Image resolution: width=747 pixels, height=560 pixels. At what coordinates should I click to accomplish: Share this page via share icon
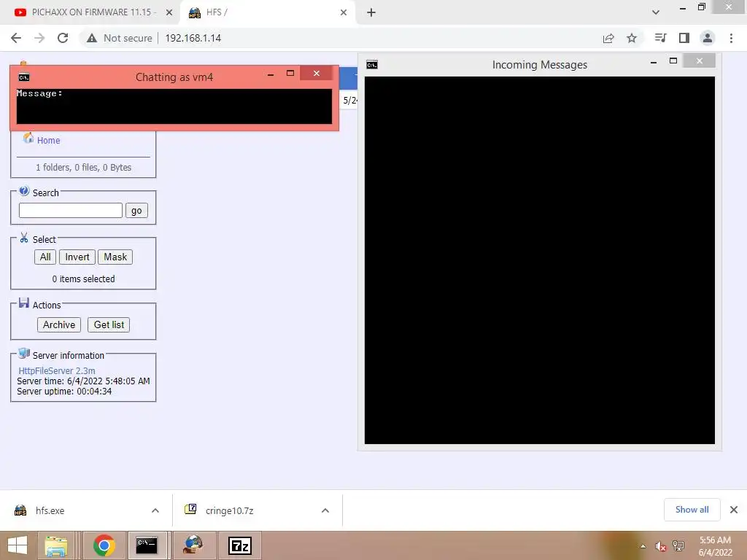point(608,38)
